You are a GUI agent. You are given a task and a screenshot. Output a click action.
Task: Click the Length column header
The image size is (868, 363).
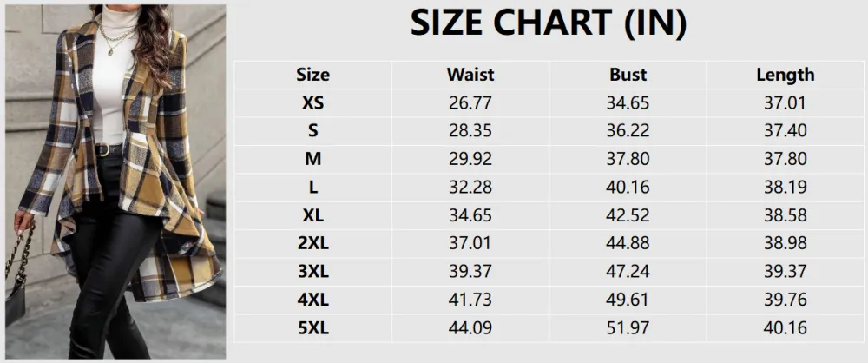[x=785, y=75]
